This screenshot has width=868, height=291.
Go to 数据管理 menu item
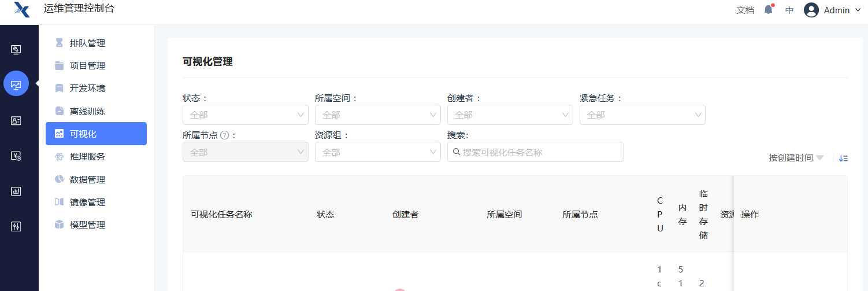96,179
